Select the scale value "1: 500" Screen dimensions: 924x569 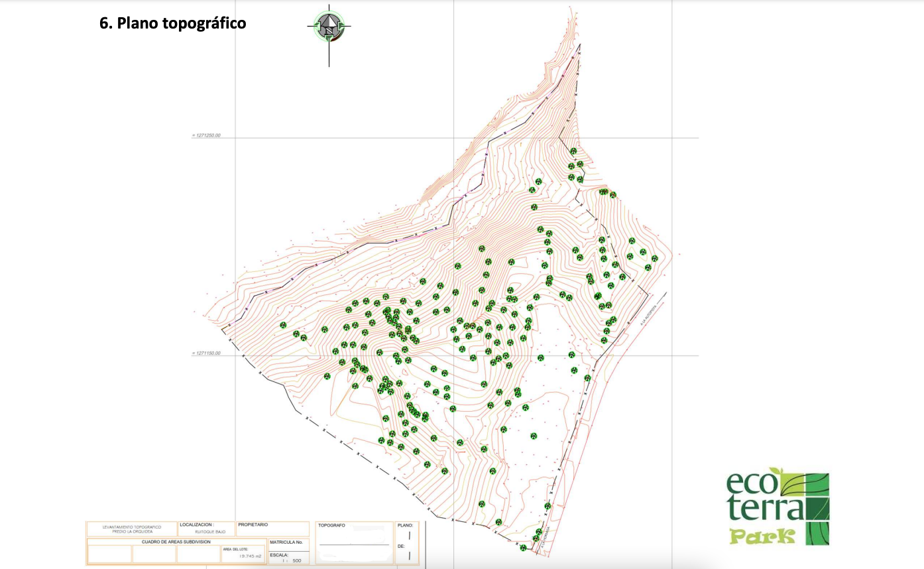(292, 560)
